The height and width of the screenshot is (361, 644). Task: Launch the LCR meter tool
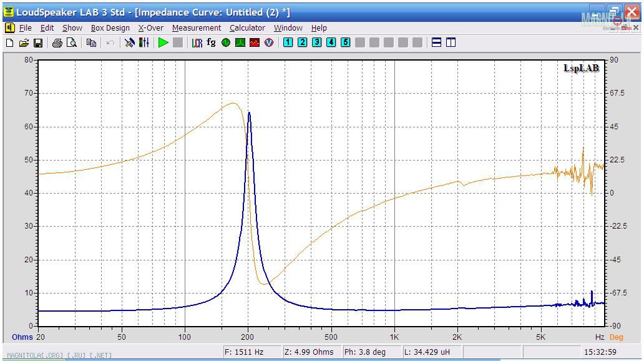coord(197,42)
